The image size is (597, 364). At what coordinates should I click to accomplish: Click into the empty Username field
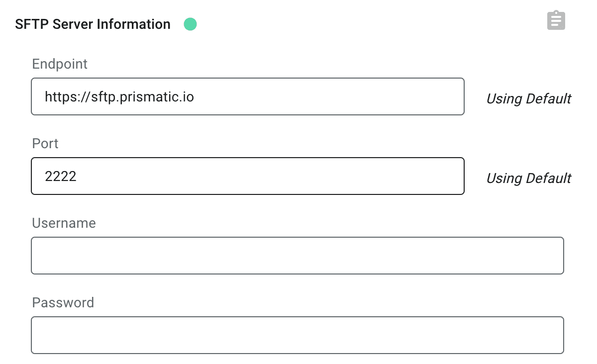point(297,256)
